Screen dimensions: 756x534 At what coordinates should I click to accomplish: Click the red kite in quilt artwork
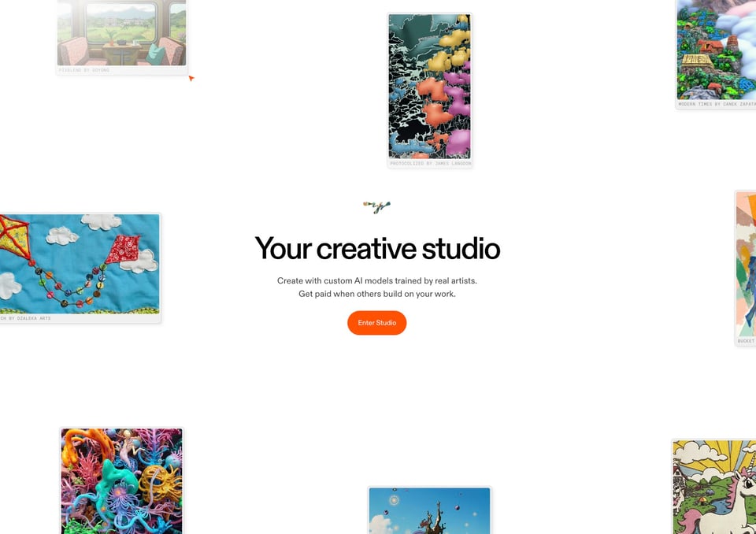click(124, 250)
